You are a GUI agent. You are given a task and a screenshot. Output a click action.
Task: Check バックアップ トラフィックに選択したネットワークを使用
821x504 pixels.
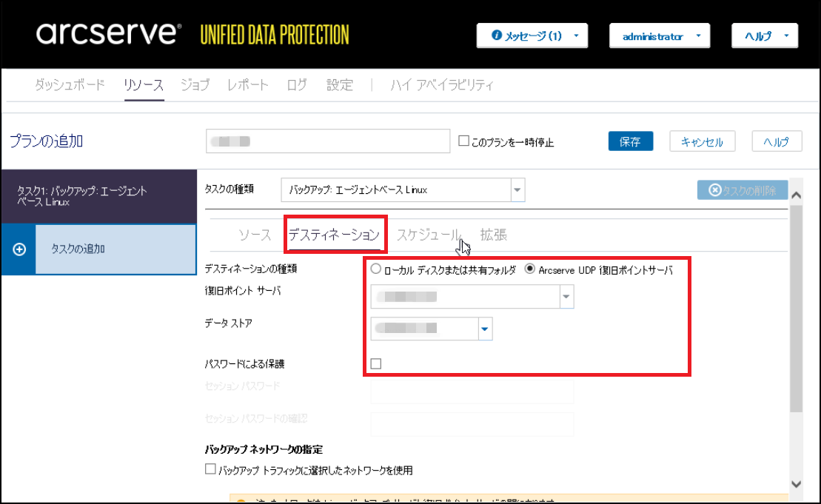pos(210,469)
